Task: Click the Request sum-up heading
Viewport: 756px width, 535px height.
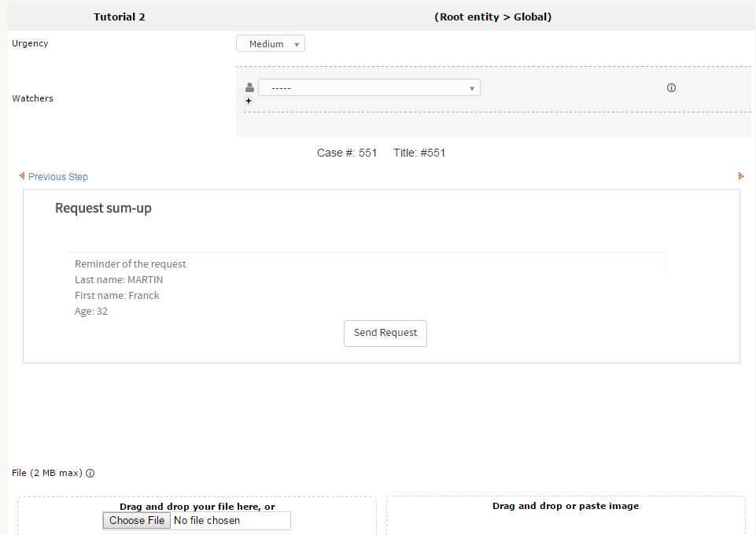Action: [x=103, y=208]
